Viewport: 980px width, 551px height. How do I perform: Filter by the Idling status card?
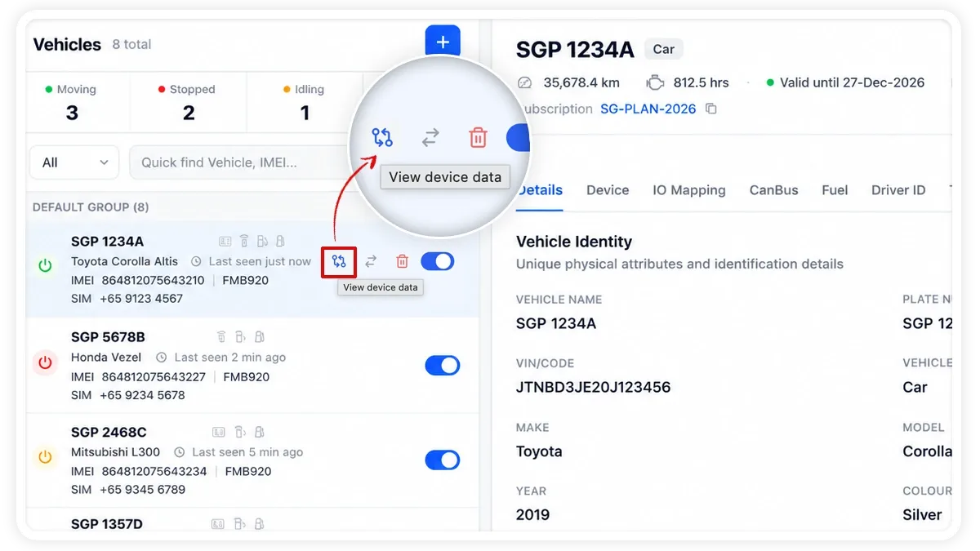coord(305,102)
